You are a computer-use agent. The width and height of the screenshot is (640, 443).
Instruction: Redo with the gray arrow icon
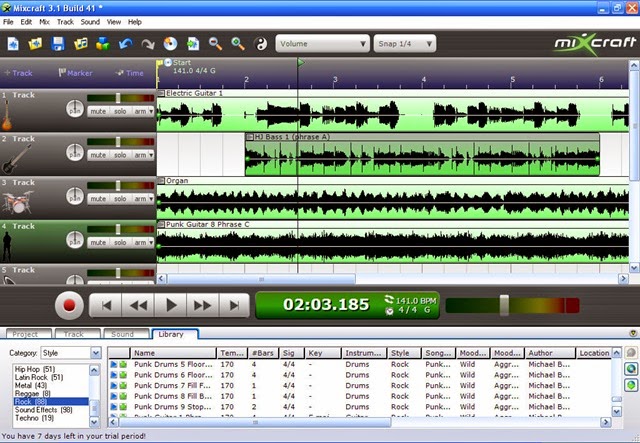(x=148, y=44)
